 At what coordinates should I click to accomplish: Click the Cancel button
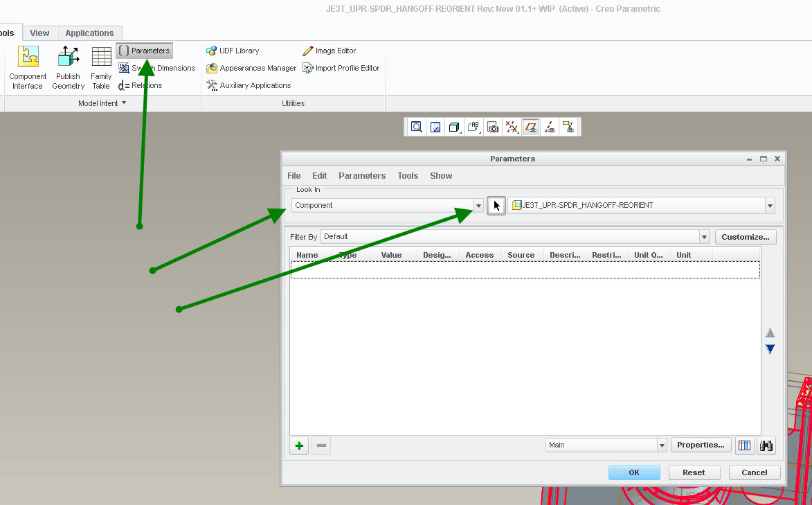point(755,472)
